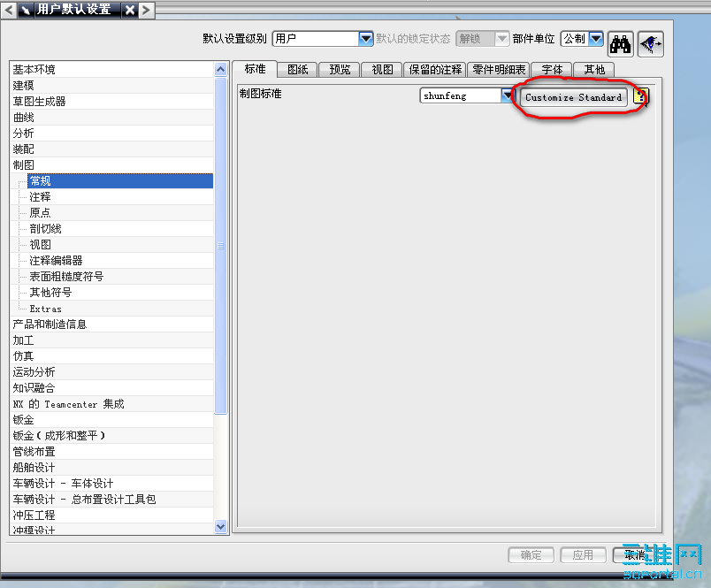711x588 pixels.
Task: Close the 用户默认设置 tab with X
Action: tap(130, 10)
